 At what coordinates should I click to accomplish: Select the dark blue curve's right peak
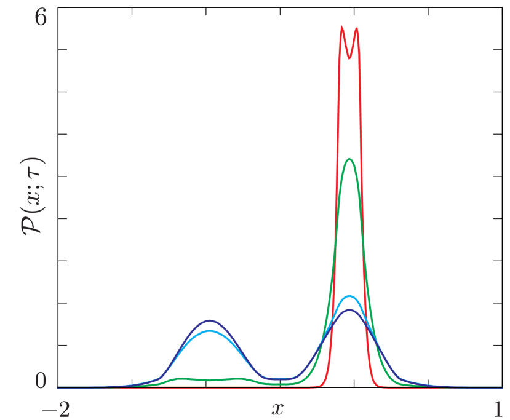pos(349,310)
